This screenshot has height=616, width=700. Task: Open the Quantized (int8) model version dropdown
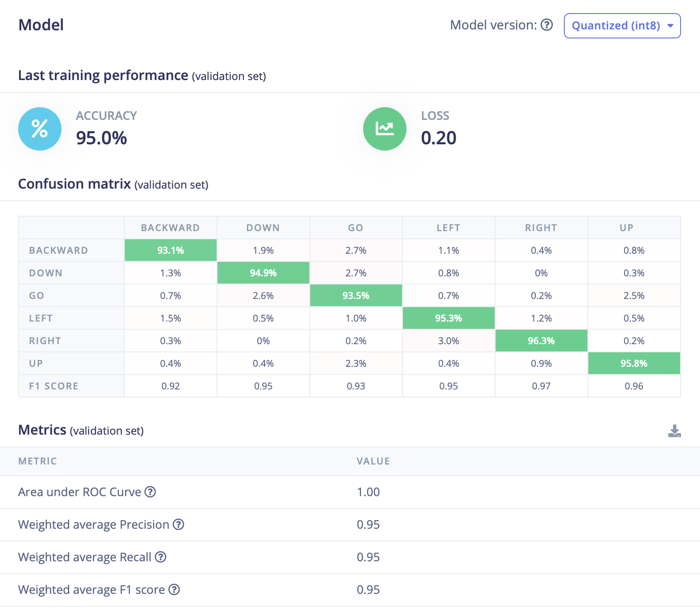coord(622,26)
